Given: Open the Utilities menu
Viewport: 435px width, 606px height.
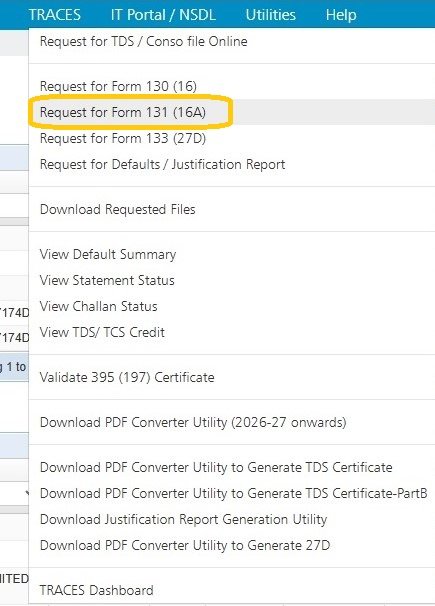Looking at the screenshot, I should 270,15.
